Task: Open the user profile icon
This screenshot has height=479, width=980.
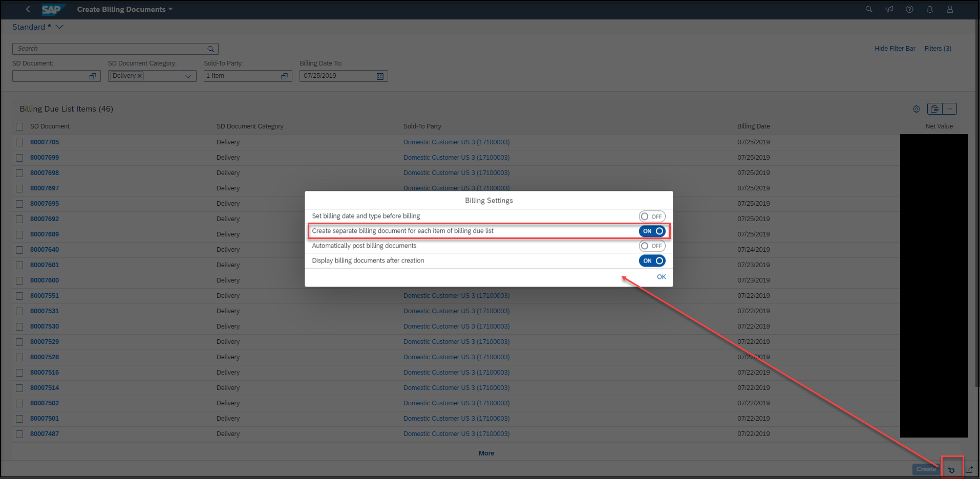Action: tap(950, 9)
